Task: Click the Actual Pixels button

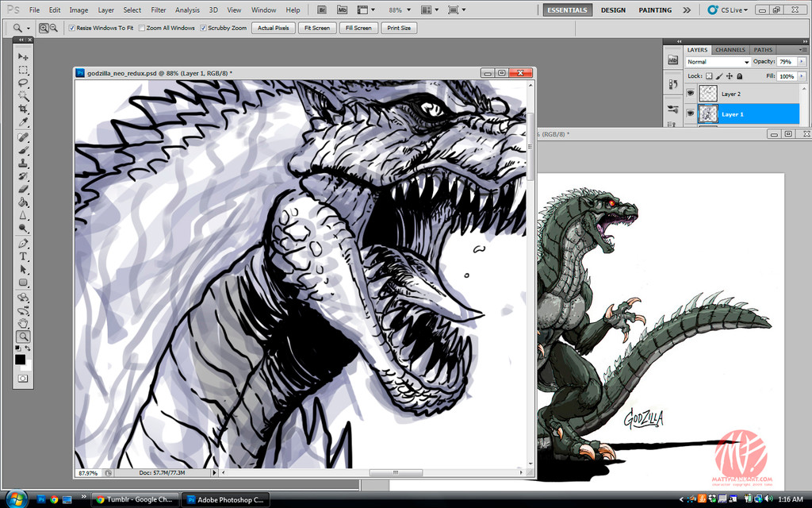Action: (x=274, y=28)
